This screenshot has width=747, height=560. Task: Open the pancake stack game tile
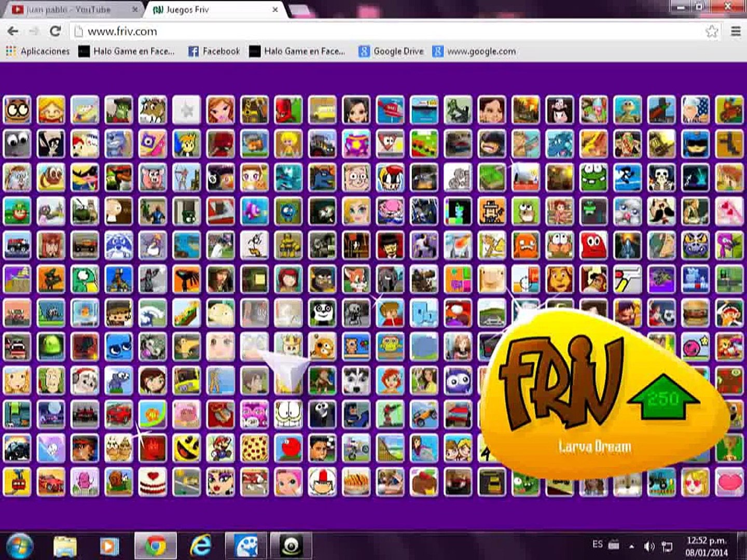point(356,482)
